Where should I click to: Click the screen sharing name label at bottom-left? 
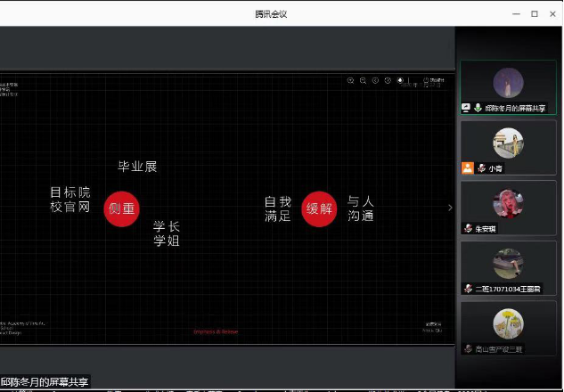tap(45, 382)
